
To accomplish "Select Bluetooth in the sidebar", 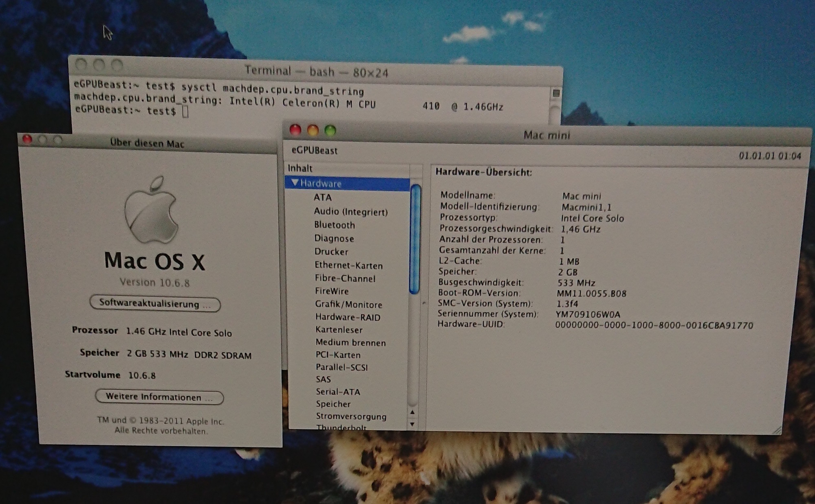I will click(x=334, y=225).
